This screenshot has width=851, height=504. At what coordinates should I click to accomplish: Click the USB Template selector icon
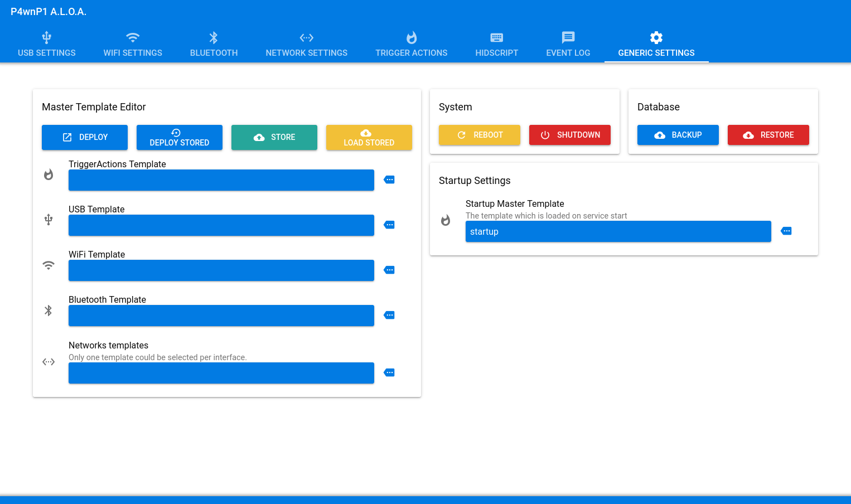pyautogui.click(x=389, y=225)
